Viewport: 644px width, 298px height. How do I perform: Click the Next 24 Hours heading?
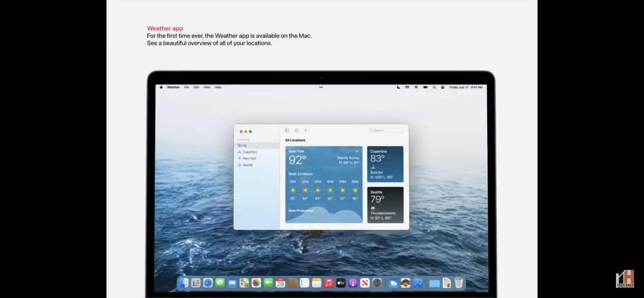point(300,174)
